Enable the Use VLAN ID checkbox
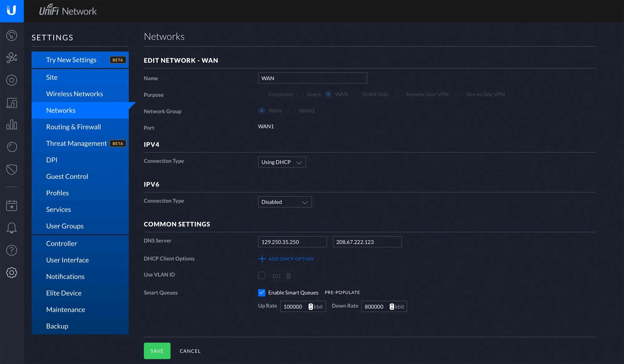Image resolution: width=624 pixels, height=364 pixels. 261,275
